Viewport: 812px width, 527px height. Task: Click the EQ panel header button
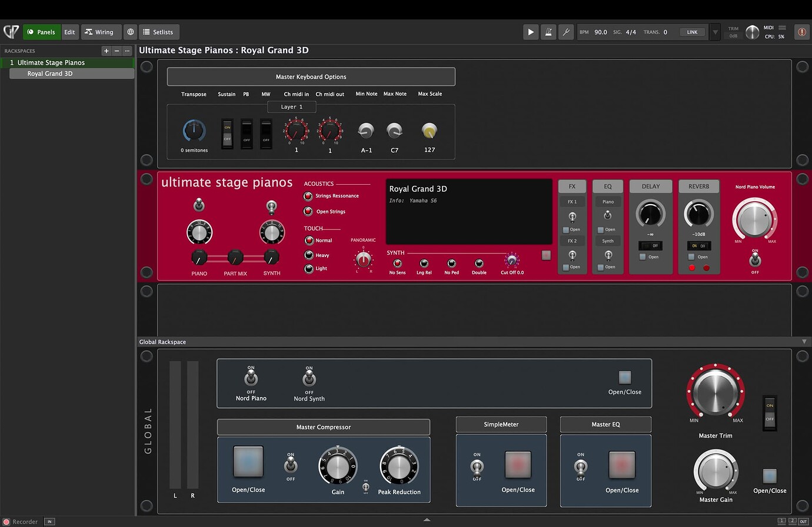(x=608, y=186)
